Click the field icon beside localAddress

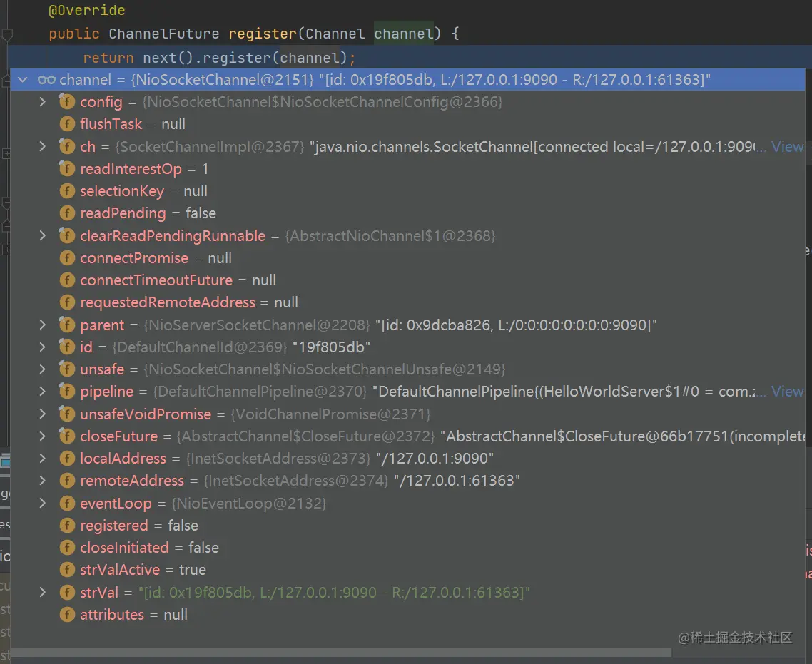pyautogui.click(x=67, y=458)
